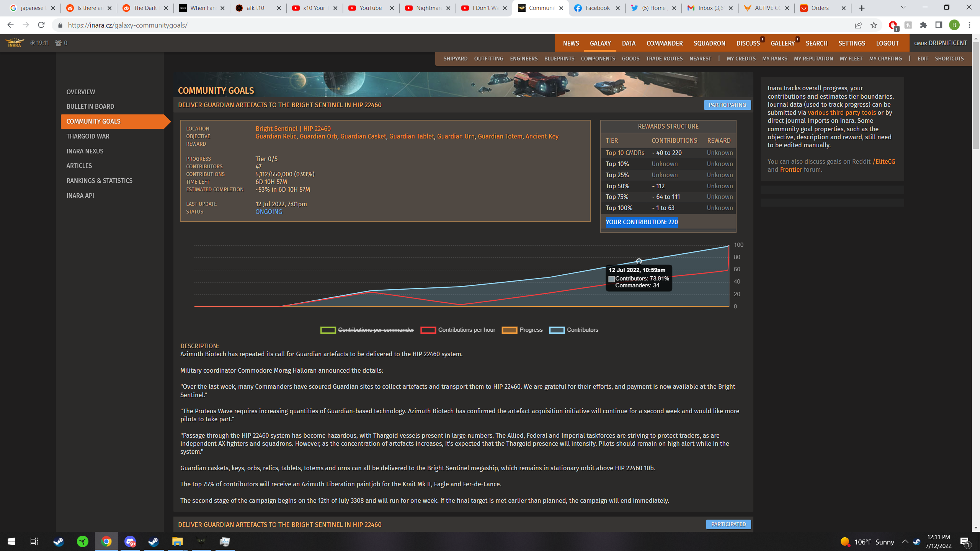Screen dimensions: 980x551
Task: Toggle Contributions per hour legend series
Action: (x=458, y=330)
